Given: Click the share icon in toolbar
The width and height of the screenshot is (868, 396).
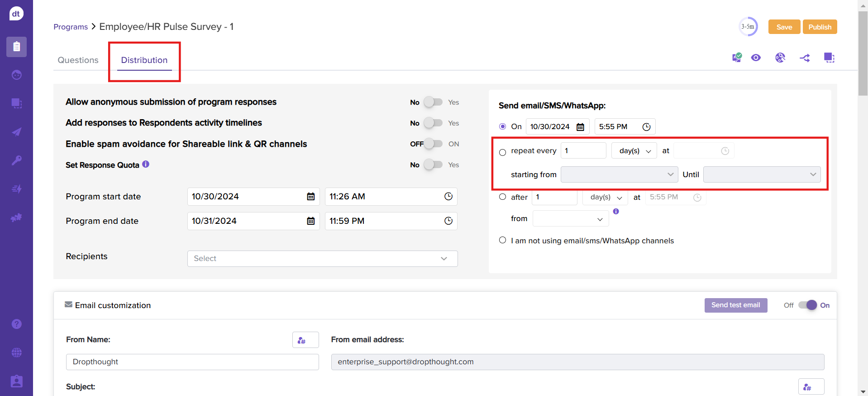Looking at the screenshot, I should click(805, 58).
